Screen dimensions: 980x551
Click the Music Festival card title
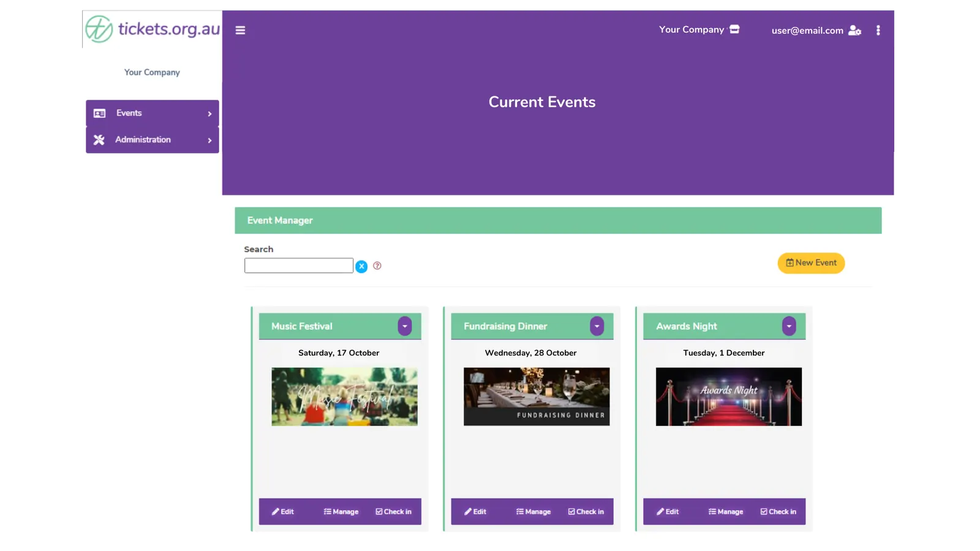pyautogui.click(x=302, y=326)
